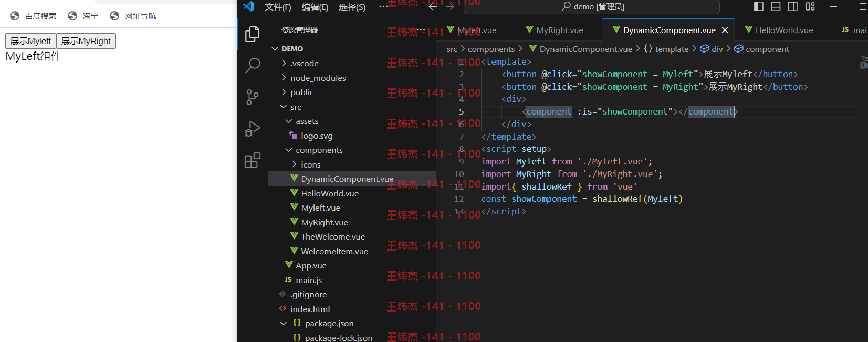The width and height of the screenshot is (868, 342).
Task: Collapse the assets folder
Action: pos(289,121)
